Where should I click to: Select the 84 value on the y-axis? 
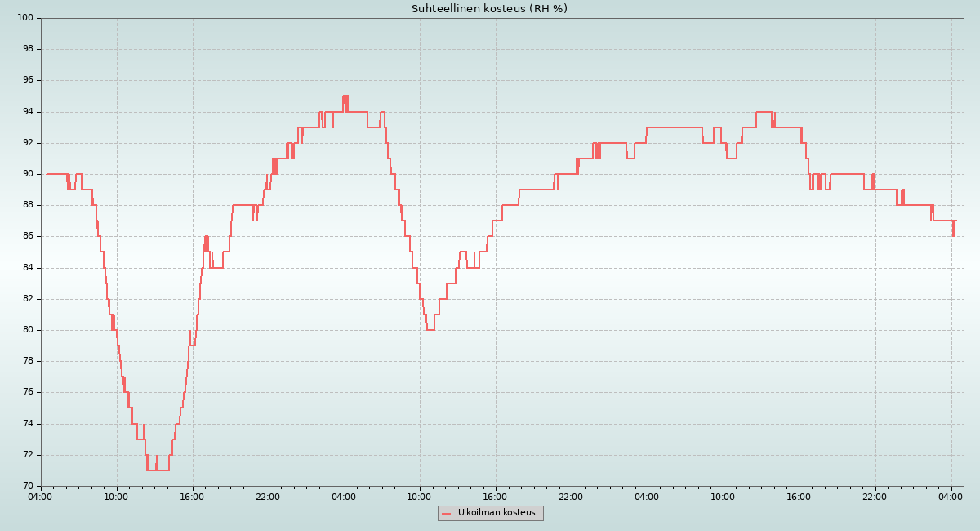pos(27,268)
